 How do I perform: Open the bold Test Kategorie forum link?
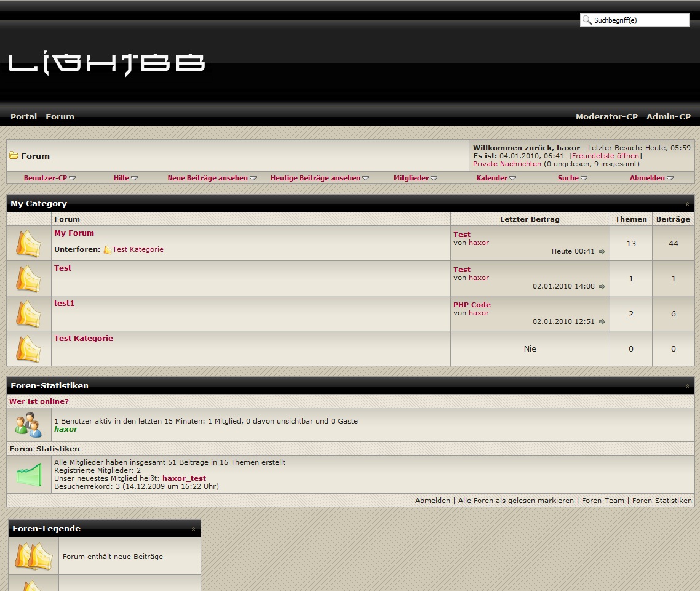[x=84, y=338]
